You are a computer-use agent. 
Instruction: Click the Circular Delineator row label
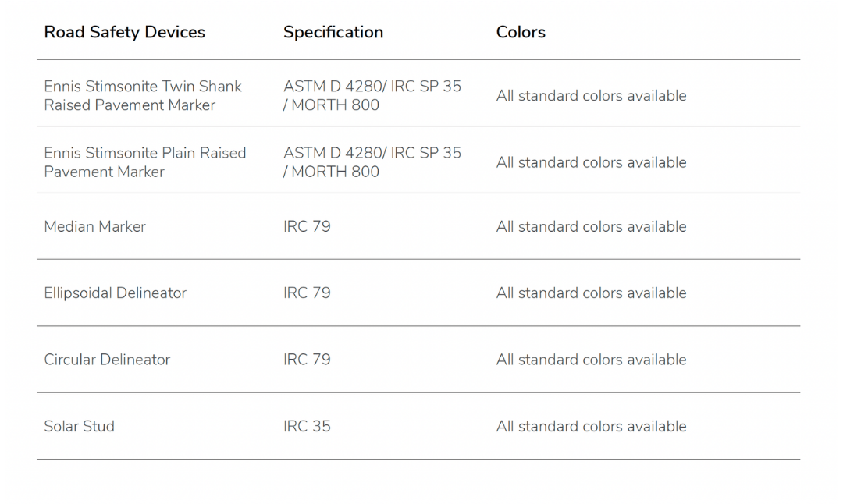pyautogui.click(x=107, y=359)
